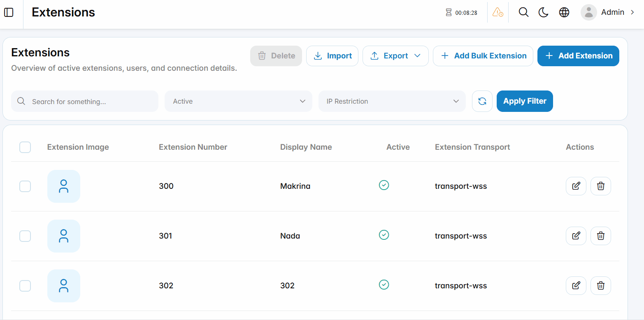
Task: Delete extension 301 Nada with trash icon
Action: click(601, 236)
